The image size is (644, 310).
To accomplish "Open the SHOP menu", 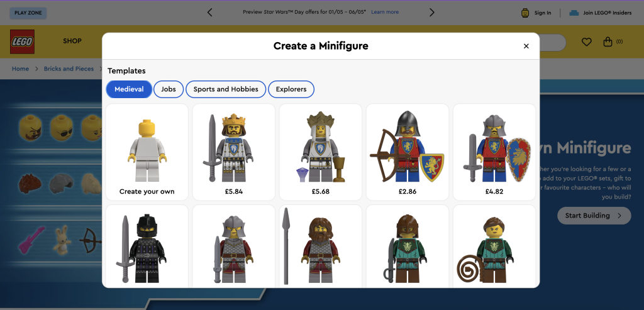I will click(72, 41).
